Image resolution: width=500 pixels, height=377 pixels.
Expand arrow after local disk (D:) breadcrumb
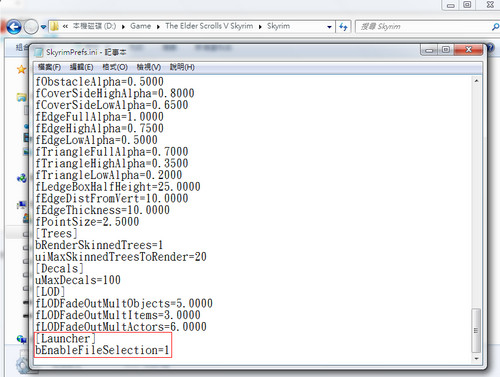pyautogui.click(x=123, y=27)
